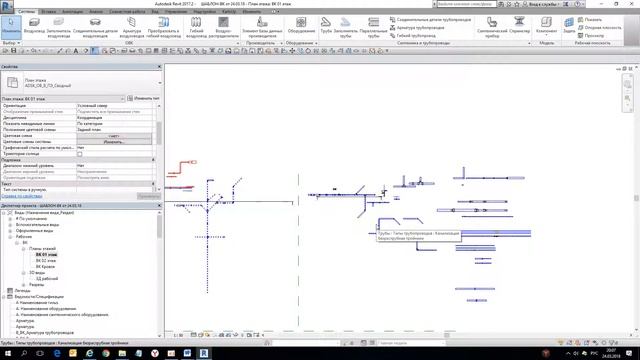Choose the Оборудование tool

point(301,25)
